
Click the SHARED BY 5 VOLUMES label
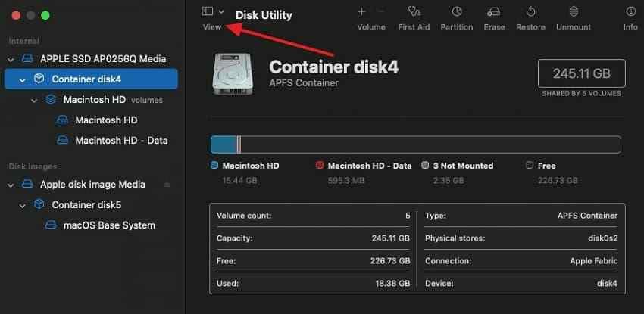click(581, 94)
